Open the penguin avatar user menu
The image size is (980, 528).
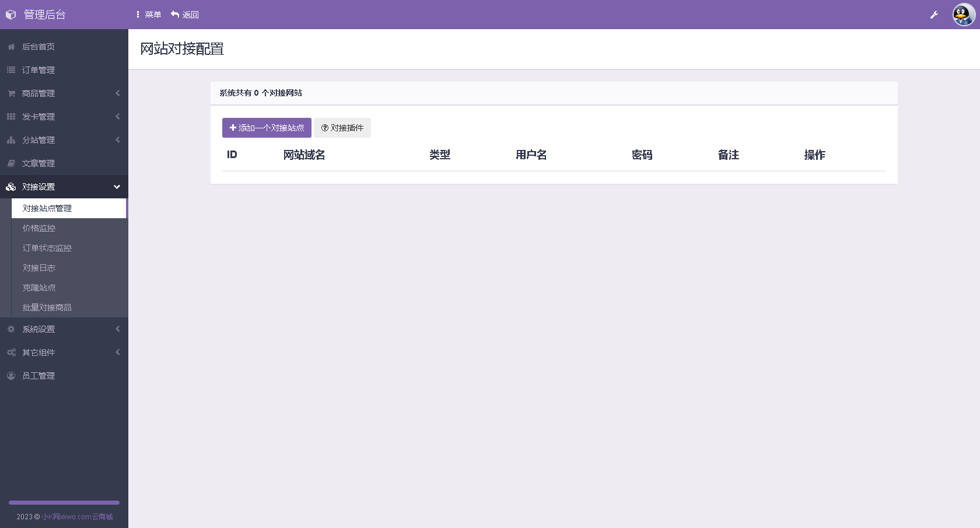pyautogui.click(x=964, y=15)
